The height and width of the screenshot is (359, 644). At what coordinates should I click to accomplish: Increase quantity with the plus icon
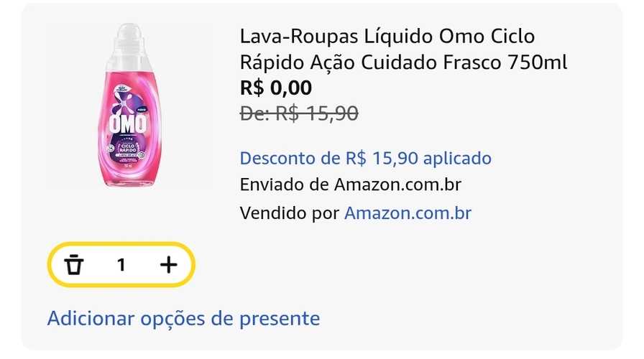(168, 265)
